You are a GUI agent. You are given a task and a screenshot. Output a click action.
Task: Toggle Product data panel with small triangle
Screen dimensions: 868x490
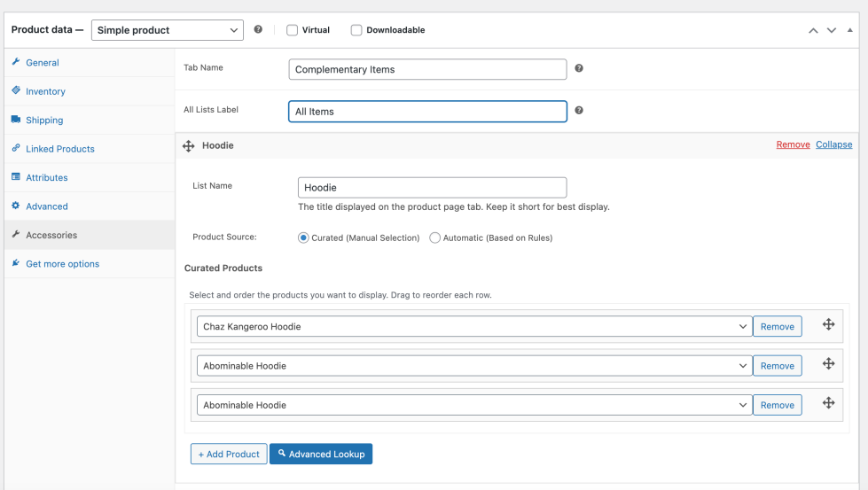(x=850, y=30)
